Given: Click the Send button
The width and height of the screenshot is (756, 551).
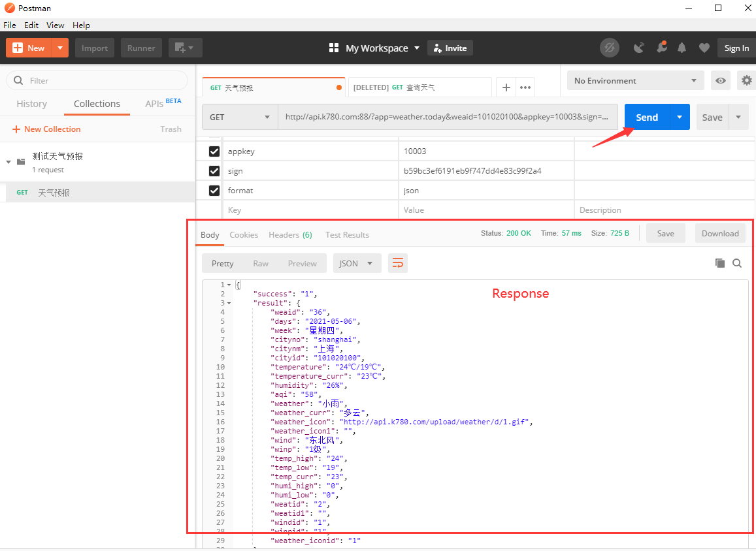Looking at the screenshot, I should coord(647,117).
